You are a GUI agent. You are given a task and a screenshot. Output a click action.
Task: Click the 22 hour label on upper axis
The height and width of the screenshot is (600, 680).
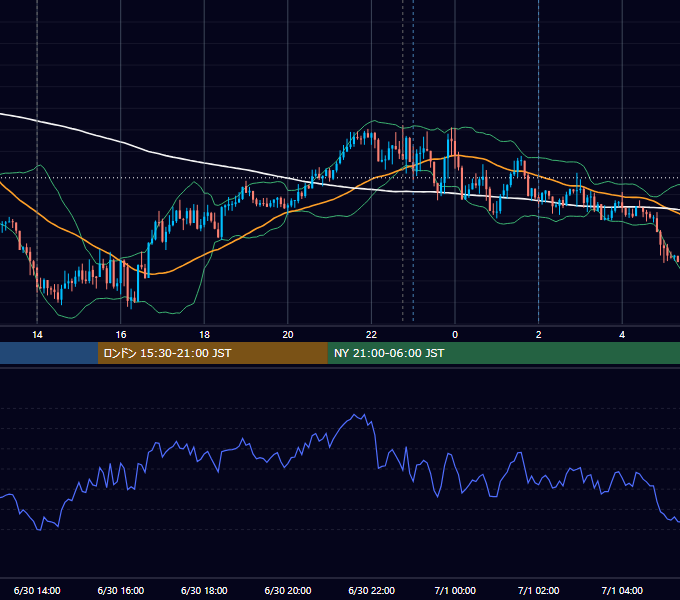point(371,335)
